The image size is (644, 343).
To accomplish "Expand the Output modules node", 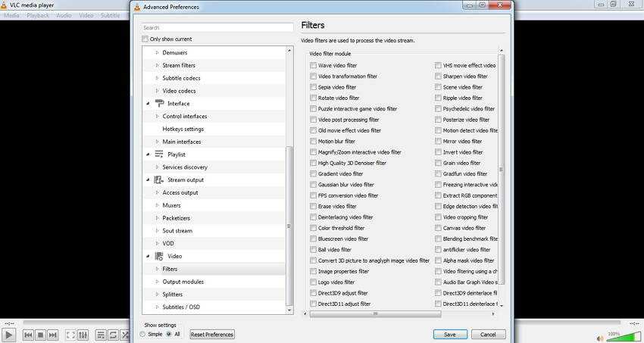I will 158,282.
